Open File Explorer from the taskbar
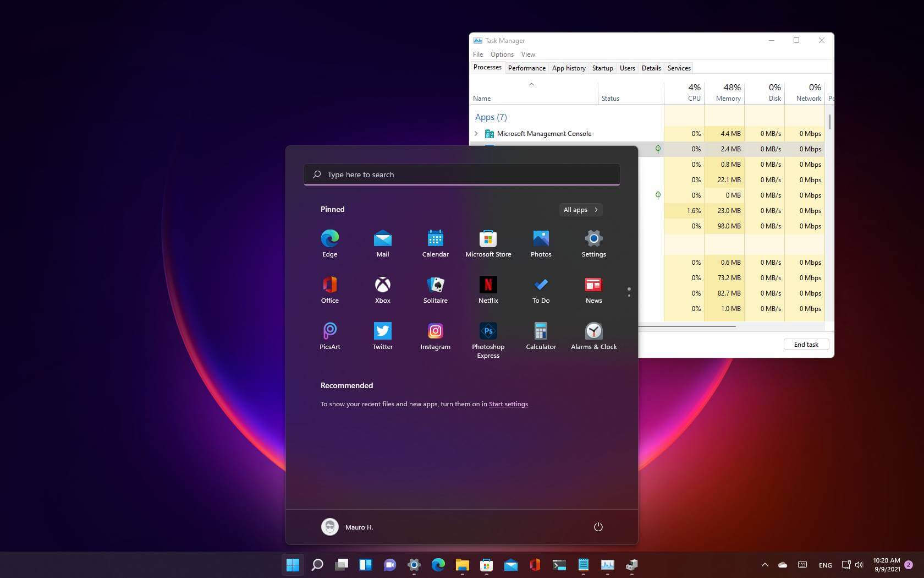Screen dimensions: 924x578 point(462,565)
